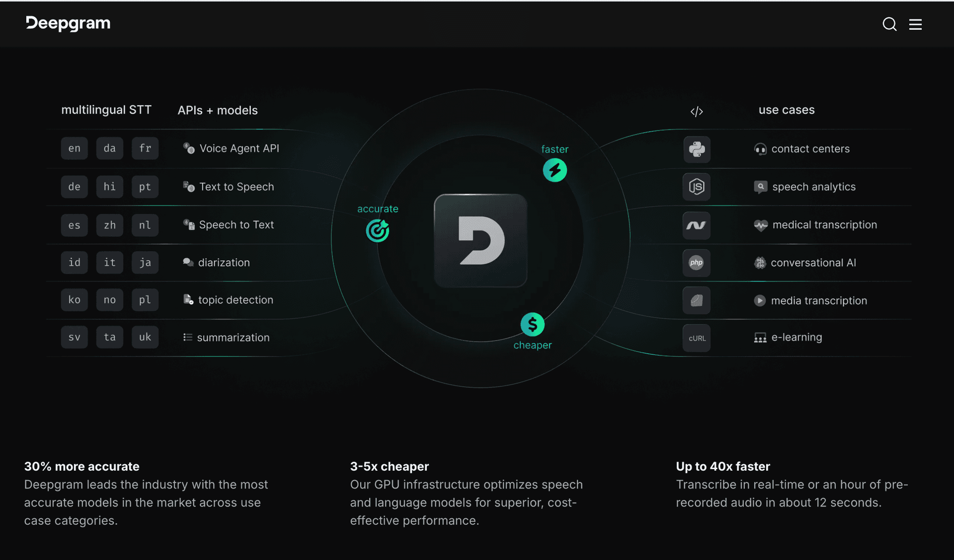Open the medical transcription use case
The height and width of the screenshot is (560, 954).
point(825,225)
